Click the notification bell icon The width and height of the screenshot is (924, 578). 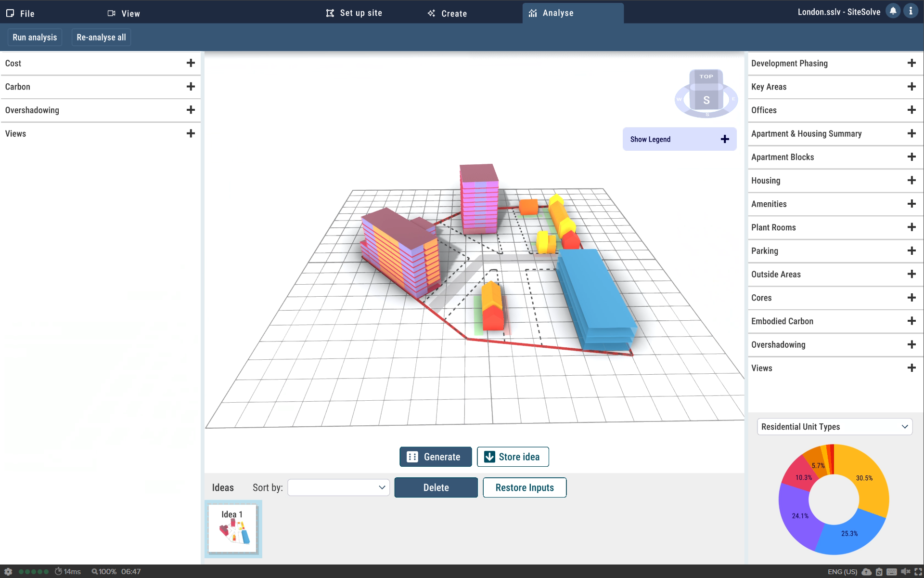coord(893,11)
